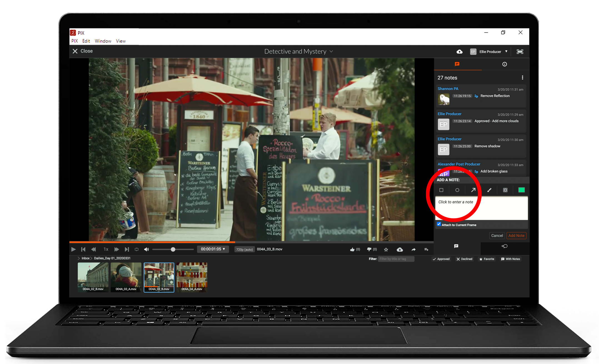
Task: Expand the Detective and Mystery dropdown
Action: (299, 51)
